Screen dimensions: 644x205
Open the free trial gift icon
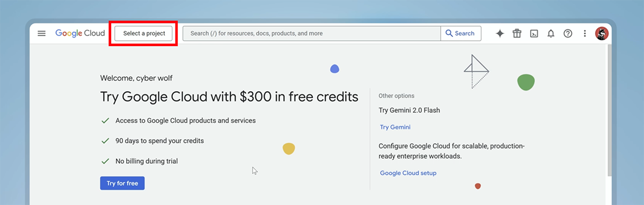click(x=517, y=33)
